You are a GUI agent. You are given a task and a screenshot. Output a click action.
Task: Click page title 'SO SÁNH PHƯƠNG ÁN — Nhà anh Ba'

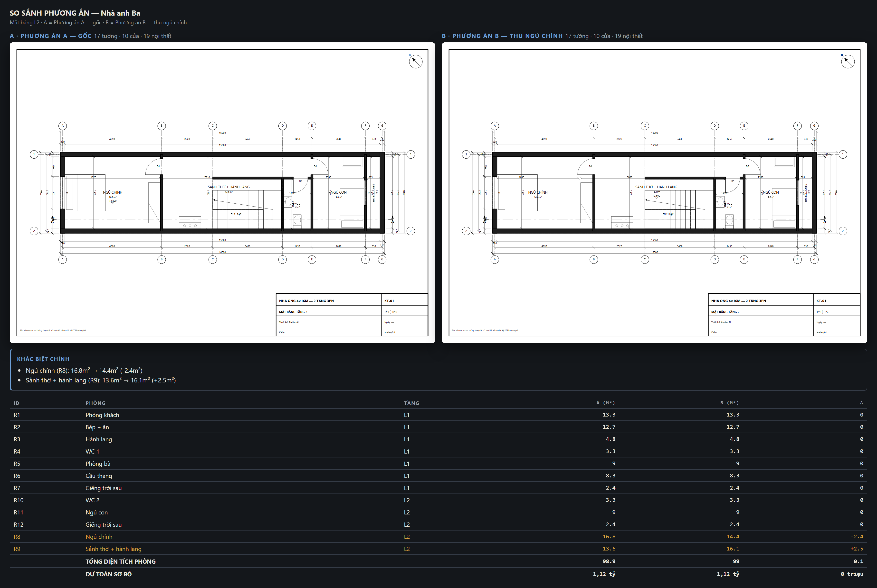tap(75, 13)
